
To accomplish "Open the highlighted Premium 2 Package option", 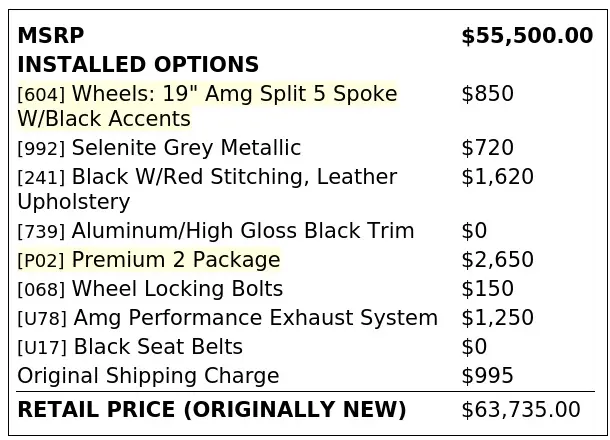I will (149, 259).
